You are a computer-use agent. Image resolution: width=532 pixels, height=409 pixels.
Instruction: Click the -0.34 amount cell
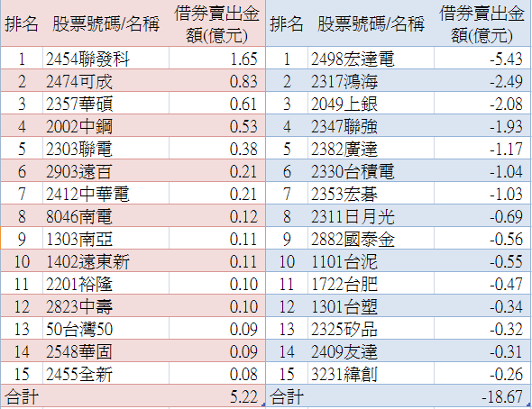pyautogui.click(x=482, y=306)
